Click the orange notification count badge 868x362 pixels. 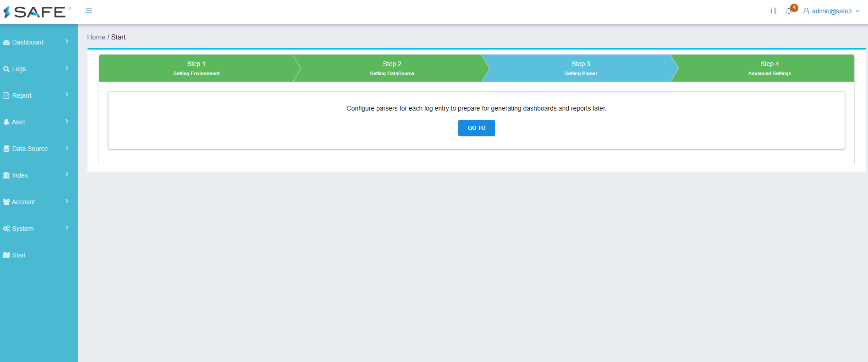pyautogui.click(x=794, y=8)
